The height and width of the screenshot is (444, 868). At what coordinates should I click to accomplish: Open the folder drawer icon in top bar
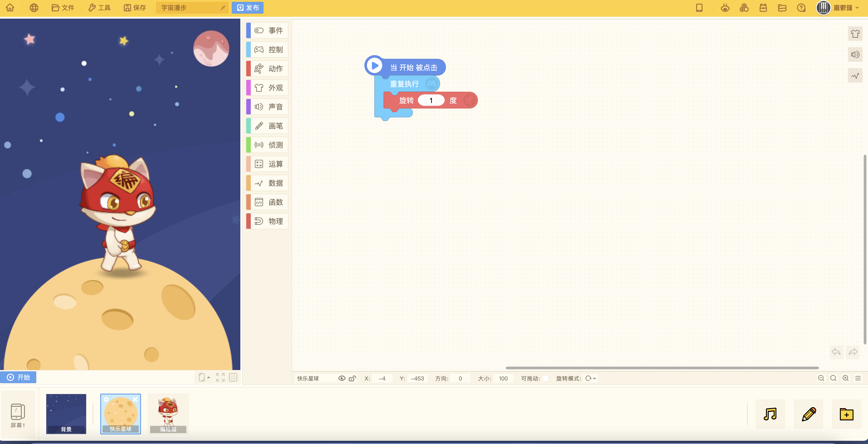782,7
